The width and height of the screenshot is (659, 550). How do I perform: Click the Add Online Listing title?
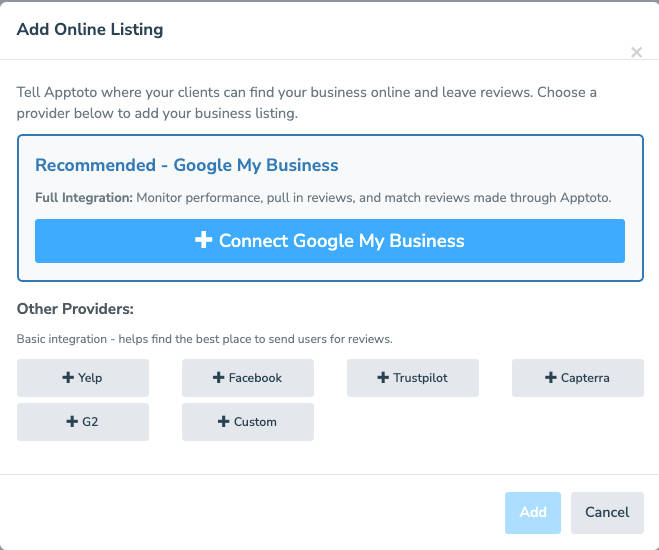coord(90,29)
